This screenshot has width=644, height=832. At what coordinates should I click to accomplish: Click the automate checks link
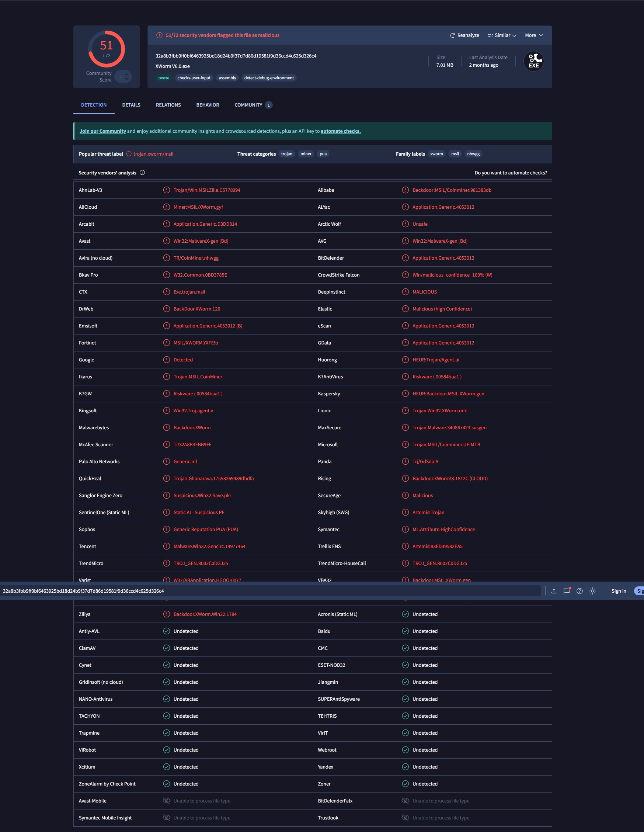(341, 131)
